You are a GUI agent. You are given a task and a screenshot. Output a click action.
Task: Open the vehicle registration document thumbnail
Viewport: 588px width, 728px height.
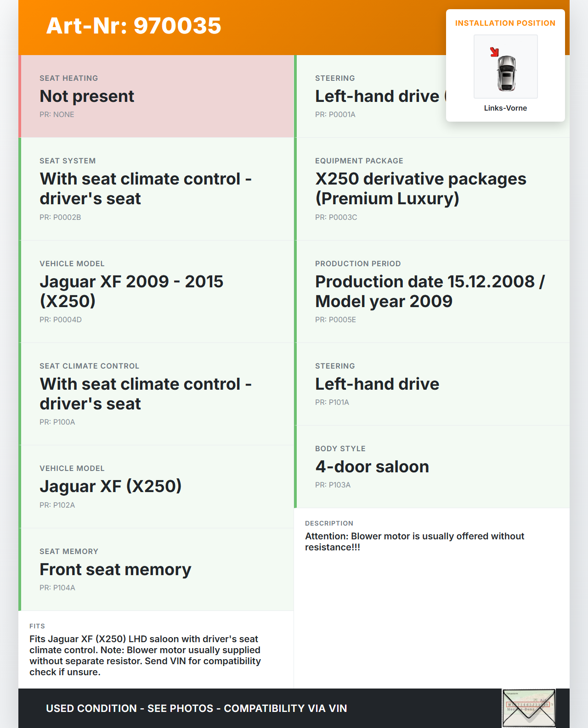[529, 708]
